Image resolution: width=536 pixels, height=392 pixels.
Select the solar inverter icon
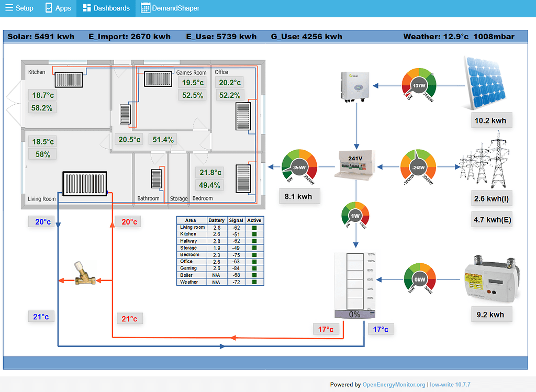(x=355, y=85)
